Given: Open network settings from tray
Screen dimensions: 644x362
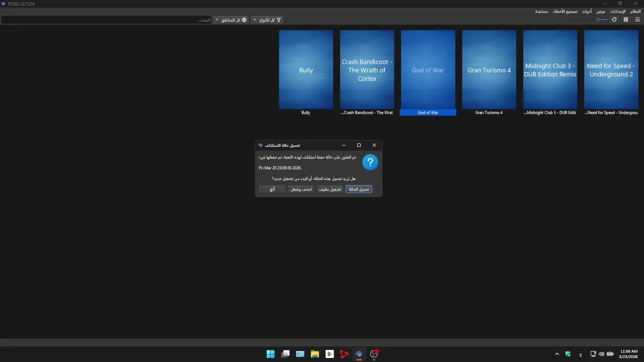Looking at the screenshot, I should click(593, 354).
